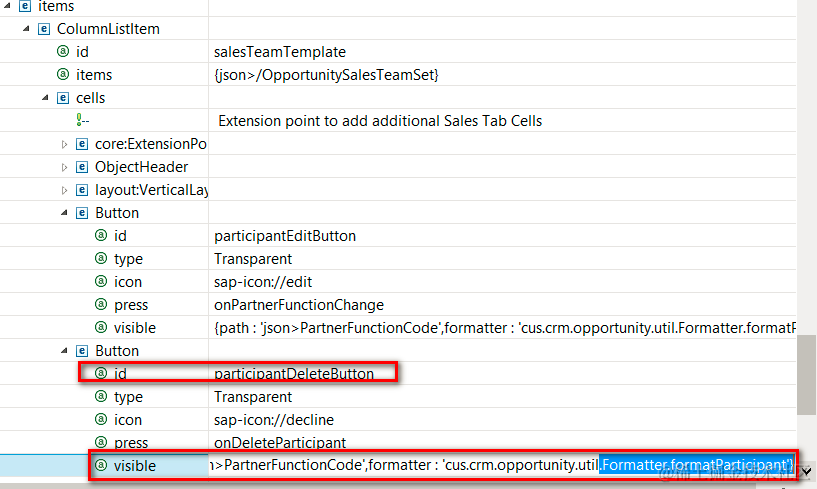
Task: Click the attribute icon for icon sap-icon://decline
Action: [101, 419]
